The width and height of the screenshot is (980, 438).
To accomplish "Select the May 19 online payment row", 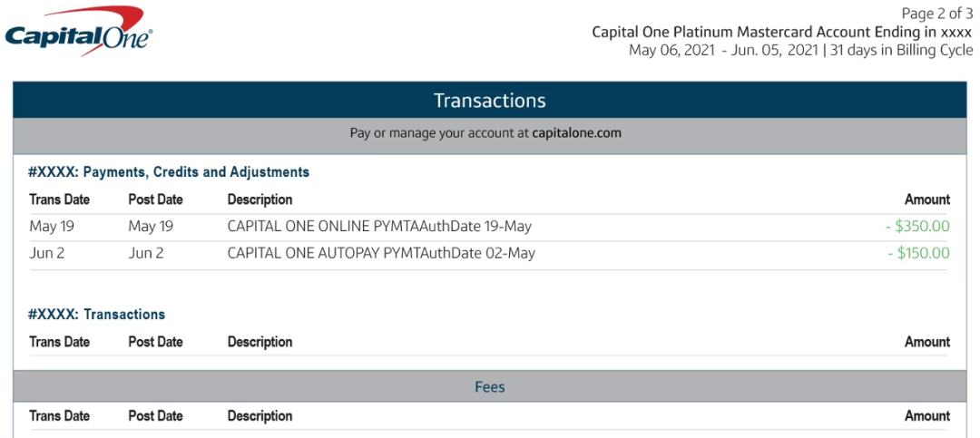I will point(489,226).
